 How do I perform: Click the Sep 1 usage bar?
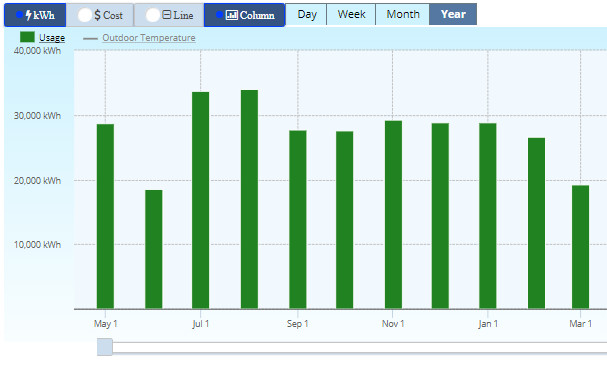(298, 220)
